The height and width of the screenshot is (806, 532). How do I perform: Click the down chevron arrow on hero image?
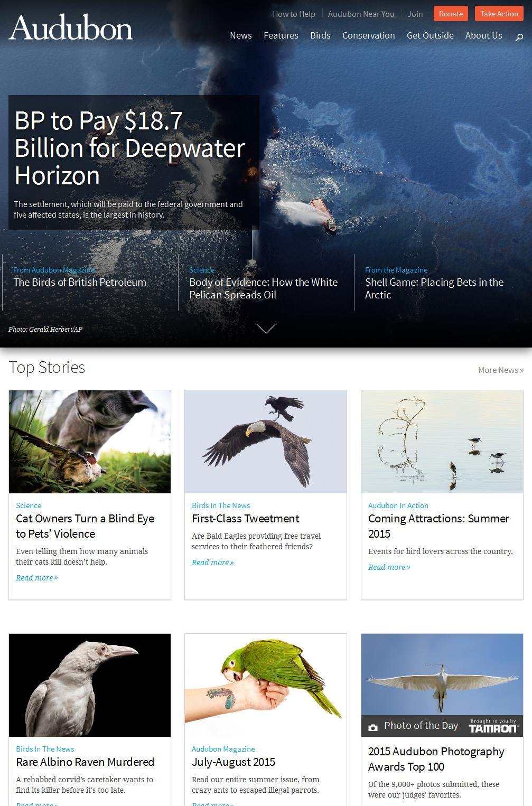pos(266,329)
